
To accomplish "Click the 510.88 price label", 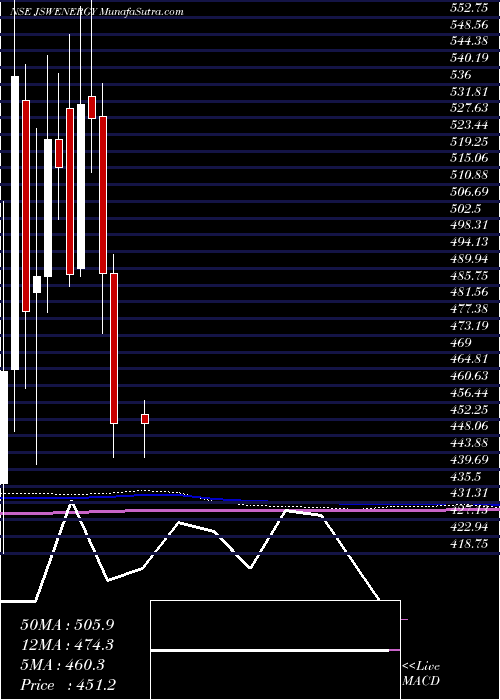I will (471, 175).
